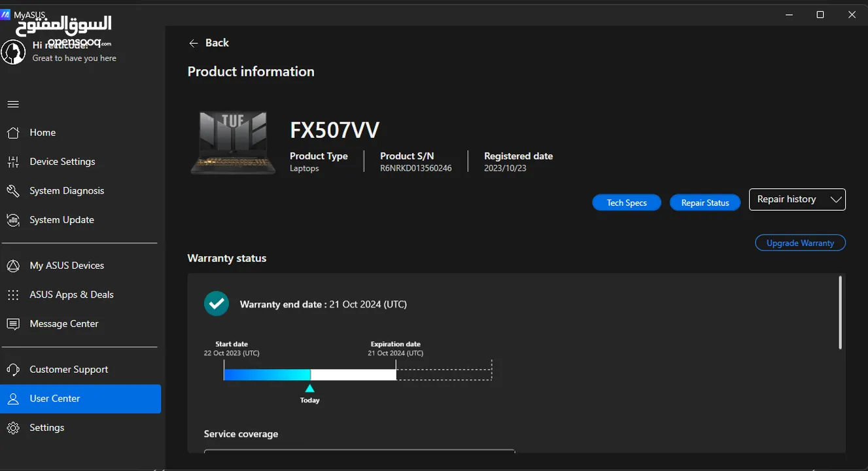Viewport: 868px width, 471px height.
Task: Open Device Settings in the sidebar
Action: [x=80, y=162]
